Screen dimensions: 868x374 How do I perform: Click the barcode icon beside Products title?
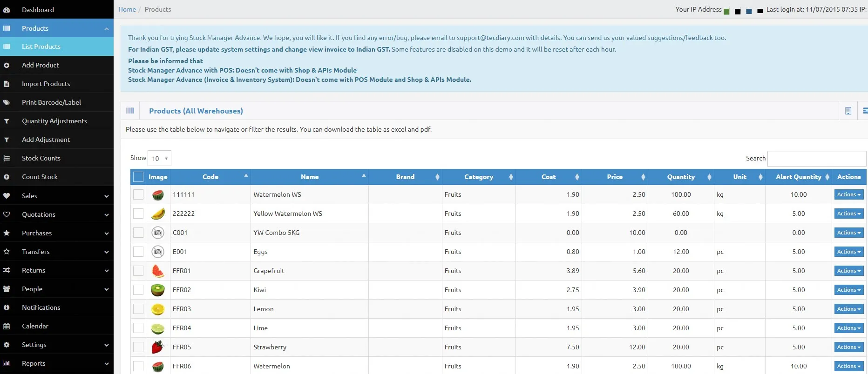130,111
